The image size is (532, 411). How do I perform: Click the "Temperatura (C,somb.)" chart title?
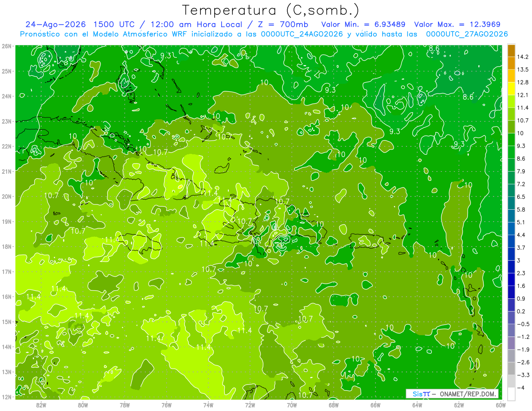(x=270, y=10)
